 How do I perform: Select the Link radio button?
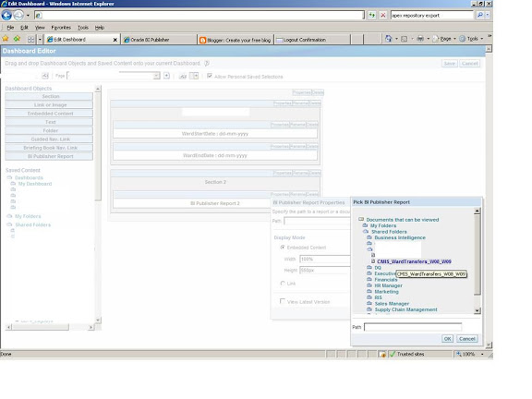[283, 284]
